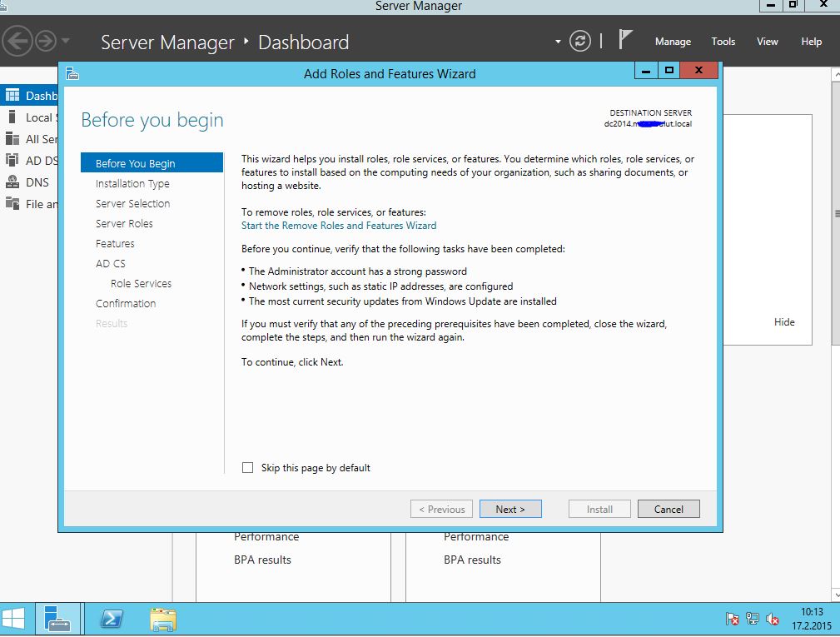Expand the dropdown arrow left of refresh
The image size is (840, 637).
click(558, 42)
